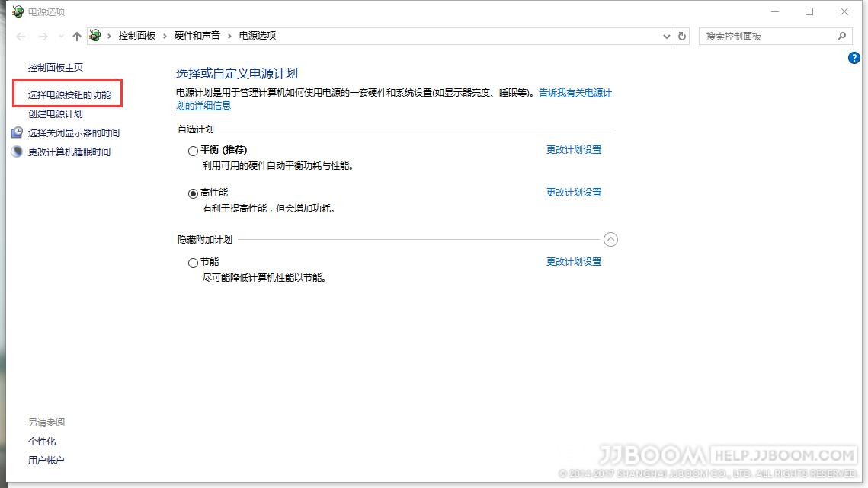868x488 pixels.
Task: Click the sleep icon beside 更改计算机睡眠时间
Action: [18, 152]
